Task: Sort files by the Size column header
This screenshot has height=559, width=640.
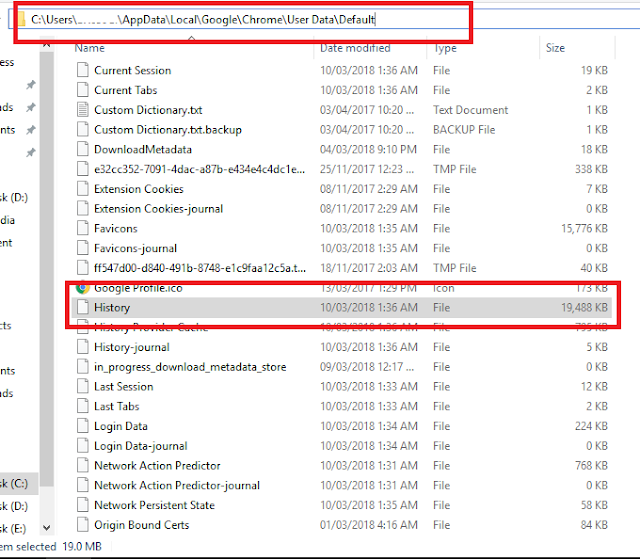Action: (555, 48)
